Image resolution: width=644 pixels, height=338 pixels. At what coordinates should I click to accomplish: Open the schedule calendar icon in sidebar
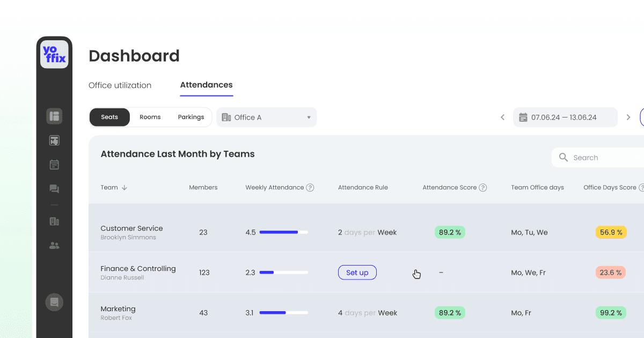point(54,164)
